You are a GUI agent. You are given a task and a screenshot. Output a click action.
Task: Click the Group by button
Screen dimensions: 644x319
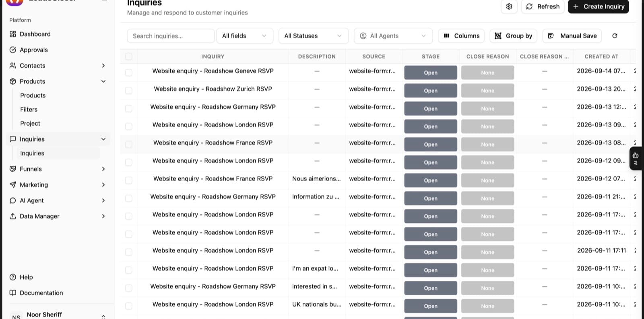(x=513, y=36)
